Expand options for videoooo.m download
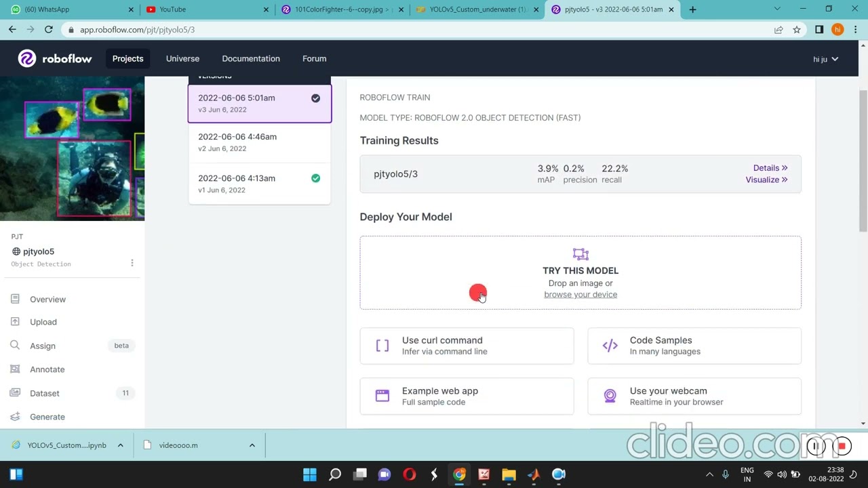Screen dimensions: 868x488 (252, 445)
